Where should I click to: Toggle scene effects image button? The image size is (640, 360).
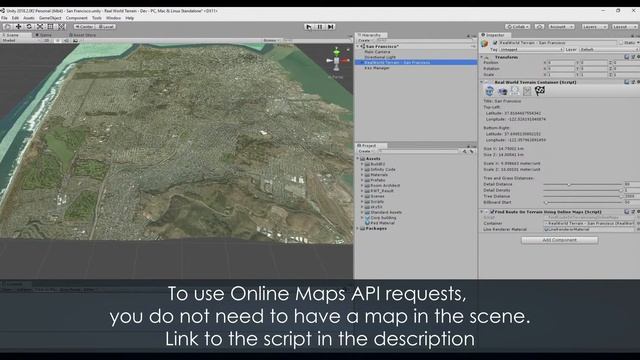(75, 41)
